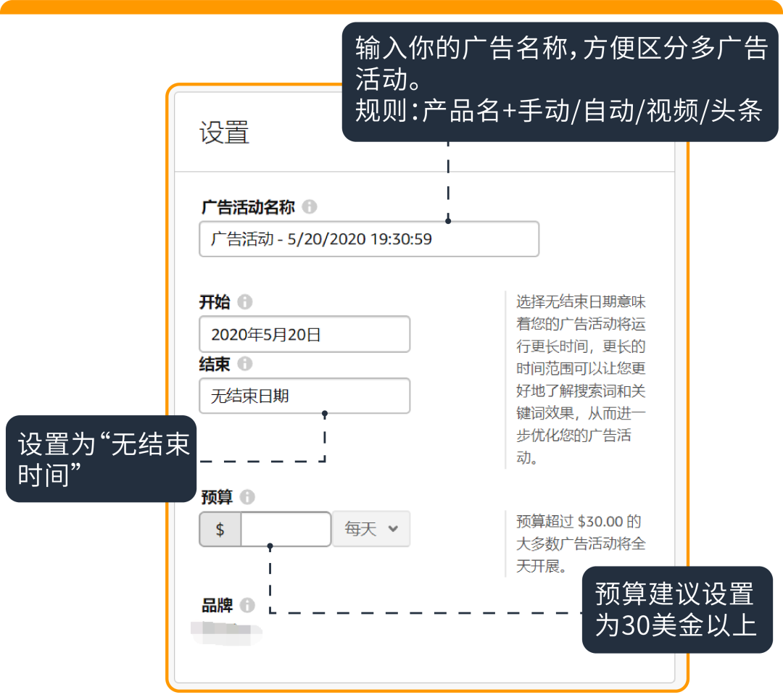Click the start date 2020年5月20日 field

point(304,334)
